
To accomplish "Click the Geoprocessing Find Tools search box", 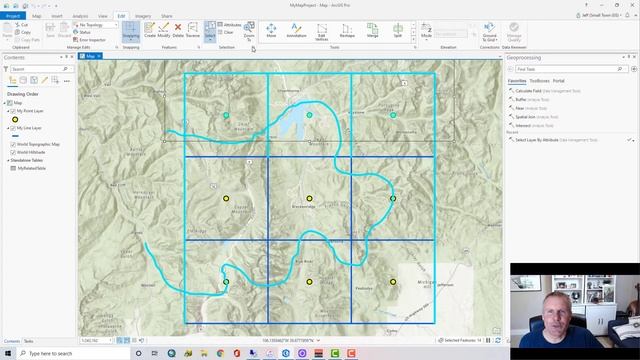I will pyautogui.click(x=571, y=69).
